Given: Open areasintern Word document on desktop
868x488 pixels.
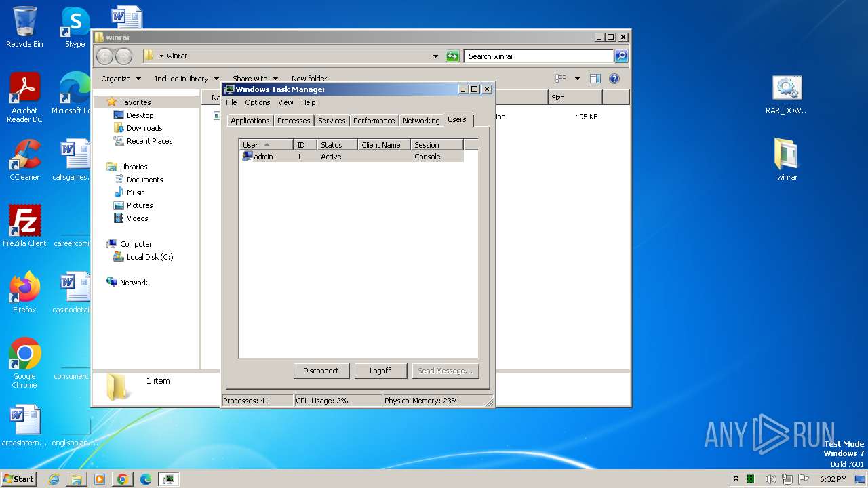Looking at the screenshot, I should pos(24,426).
